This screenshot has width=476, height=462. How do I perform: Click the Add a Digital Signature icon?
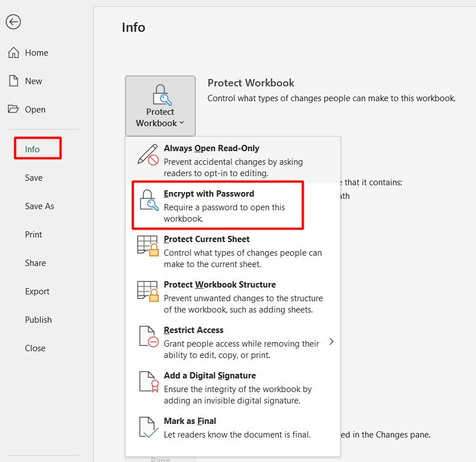pos(148,382)
